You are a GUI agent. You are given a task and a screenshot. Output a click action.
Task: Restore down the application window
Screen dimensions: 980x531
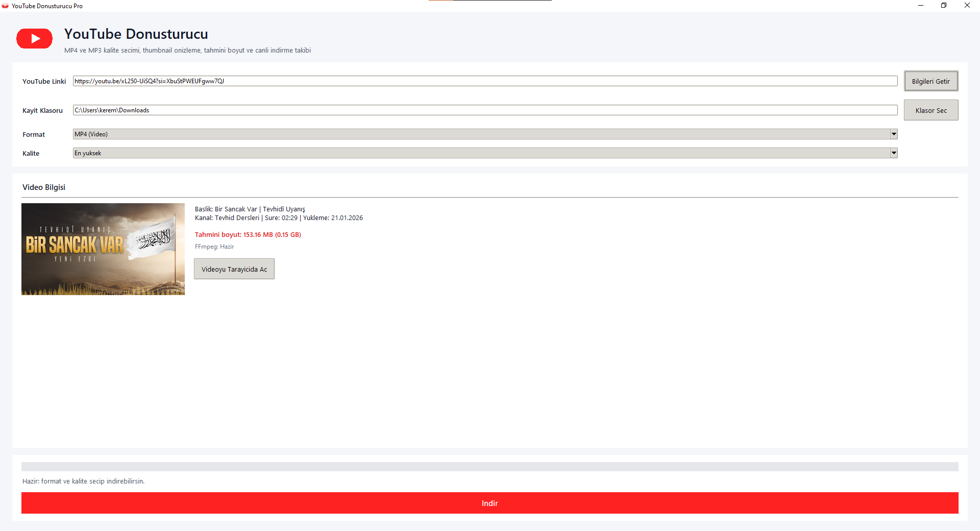[944, 6]
